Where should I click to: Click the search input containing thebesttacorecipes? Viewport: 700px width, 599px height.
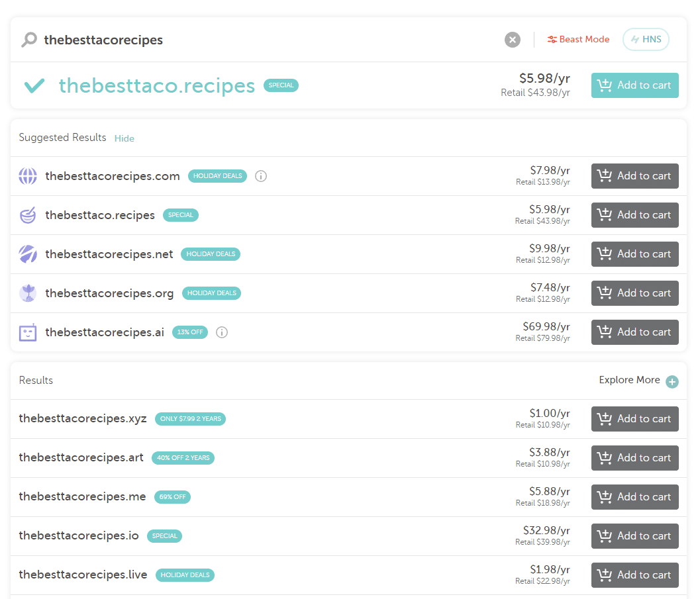[x=265, y=40]
